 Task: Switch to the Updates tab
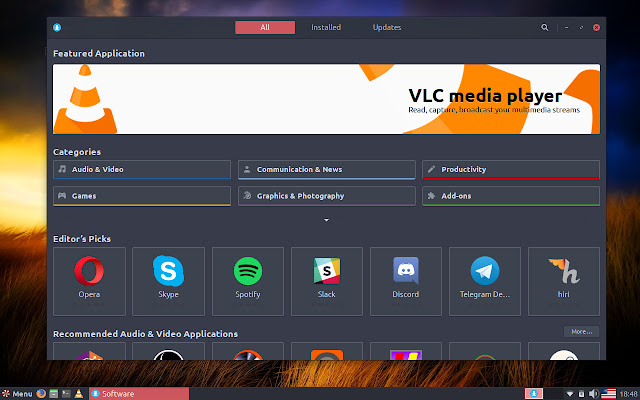(x=387, y=27)
